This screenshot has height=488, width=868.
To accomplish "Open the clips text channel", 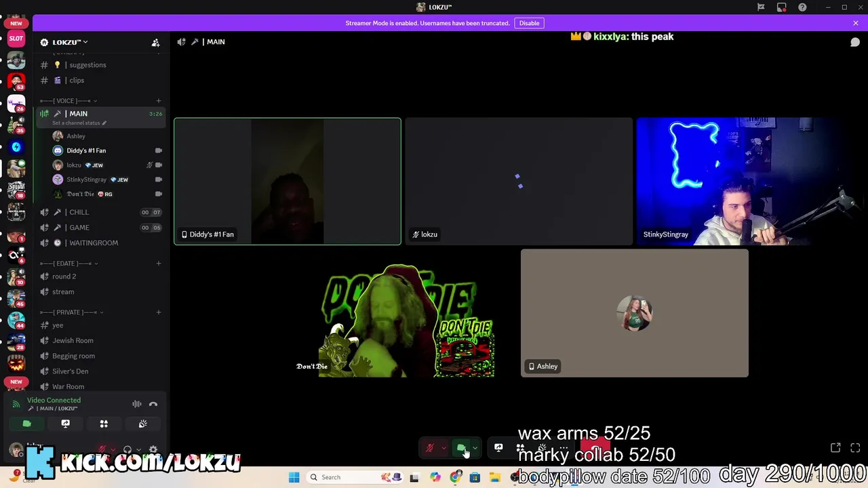I will point(101,81).
